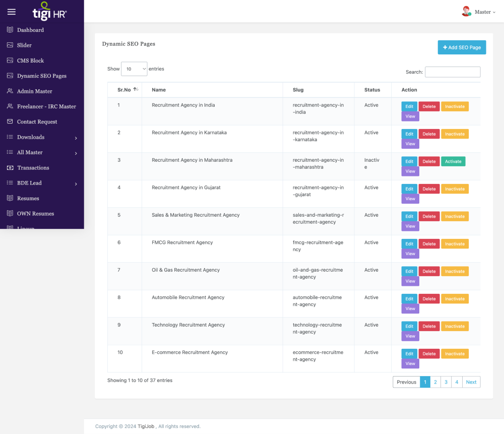Inactivate the FMCG Recruitment Agency page
Screen dimensions: 504x434
coord(455,244)
